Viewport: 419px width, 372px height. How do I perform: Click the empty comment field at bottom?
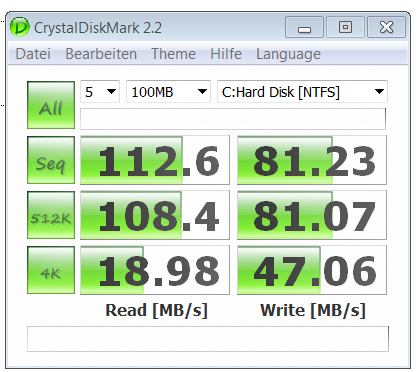pyautogui.click(x=208, y=339)
